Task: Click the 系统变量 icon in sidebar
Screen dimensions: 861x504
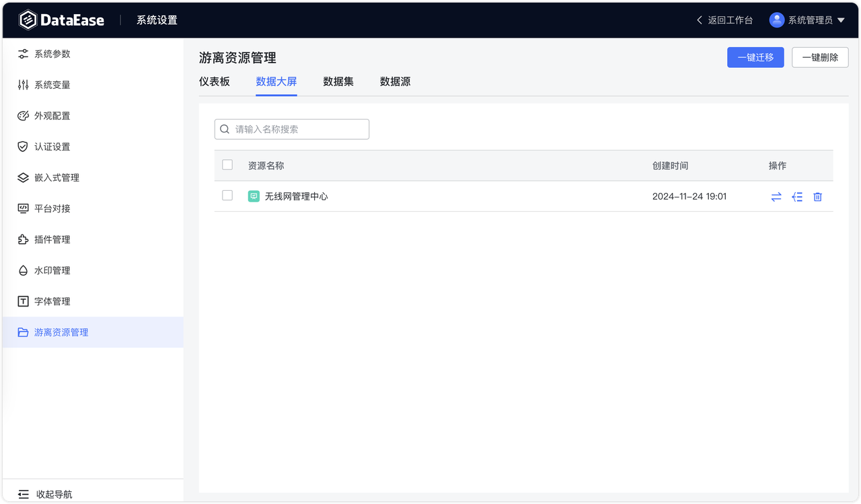Action: pos(23,85)
